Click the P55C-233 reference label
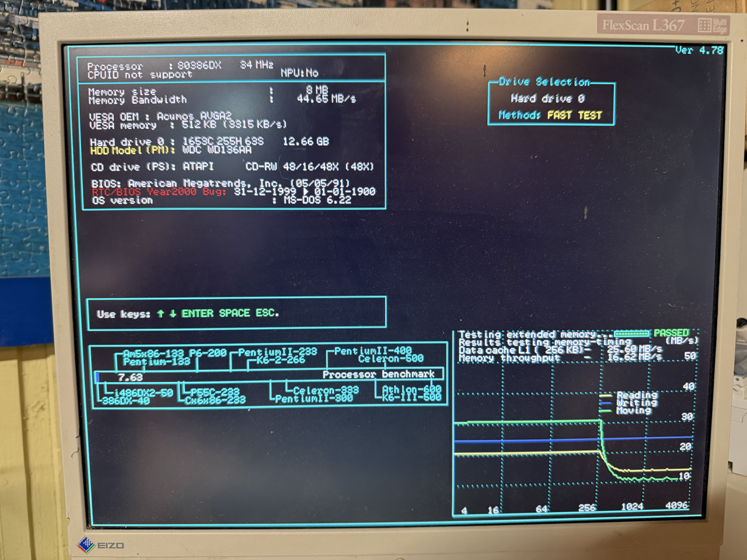Image resolution: width=747 pixels, height=560 pixels. click(x=215, y=392)
